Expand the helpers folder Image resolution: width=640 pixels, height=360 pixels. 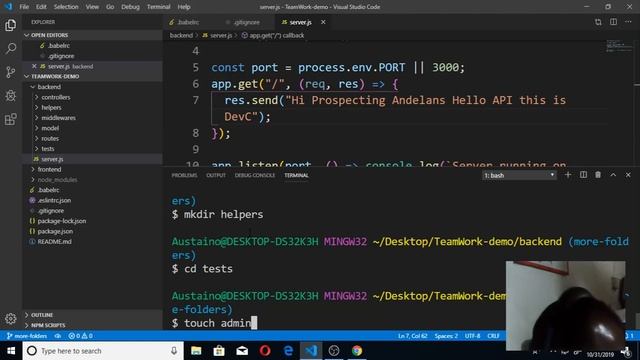(51, 107)
